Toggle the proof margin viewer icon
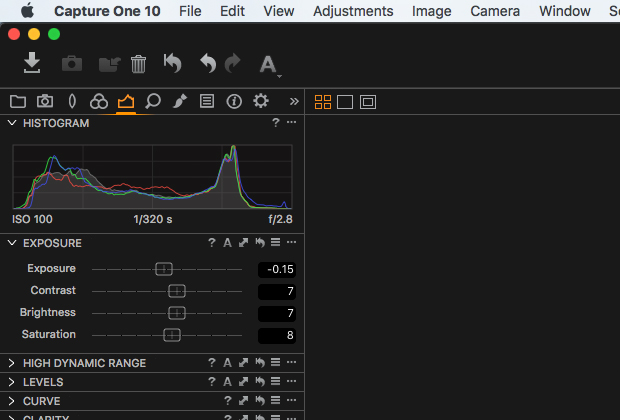 coord(368,102)
